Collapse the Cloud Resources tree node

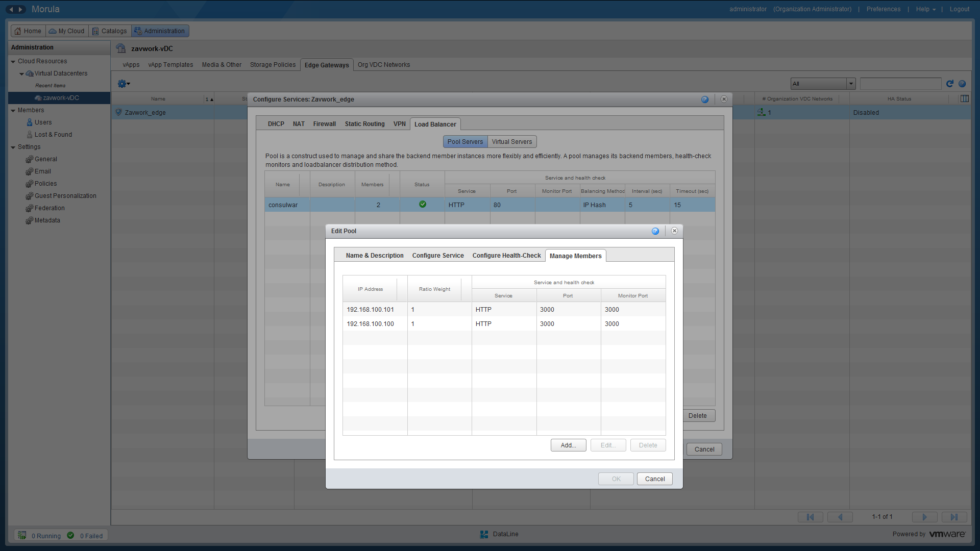(13, 61)
